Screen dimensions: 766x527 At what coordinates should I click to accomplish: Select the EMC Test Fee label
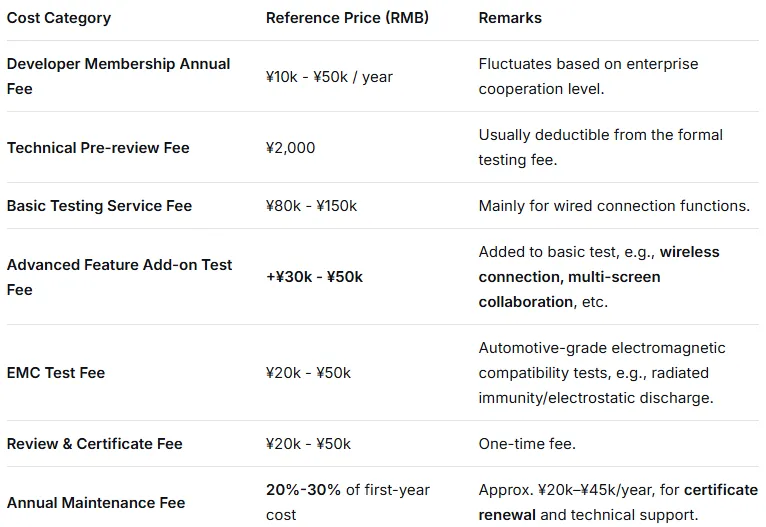click(56, 373)
